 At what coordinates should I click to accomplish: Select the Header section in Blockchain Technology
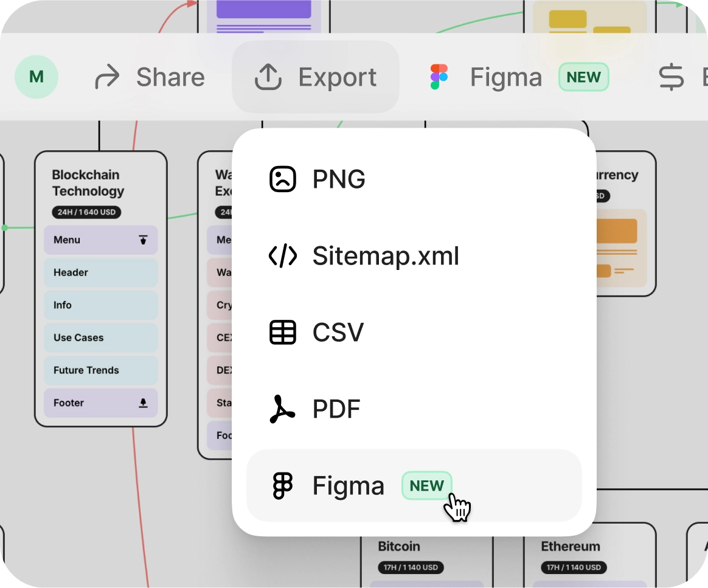tap(100, 272)
